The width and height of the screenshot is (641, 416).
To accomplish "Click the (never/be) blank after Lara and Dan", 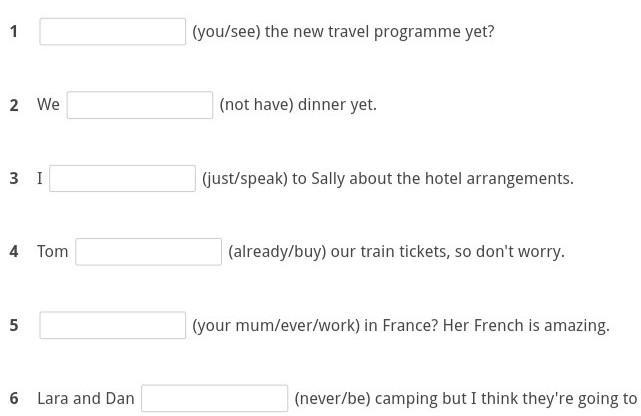I will pos(215,398).
